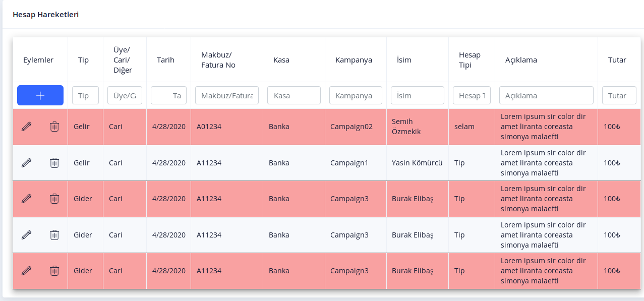Click the Tip filter field

click(x=85, y=95)
